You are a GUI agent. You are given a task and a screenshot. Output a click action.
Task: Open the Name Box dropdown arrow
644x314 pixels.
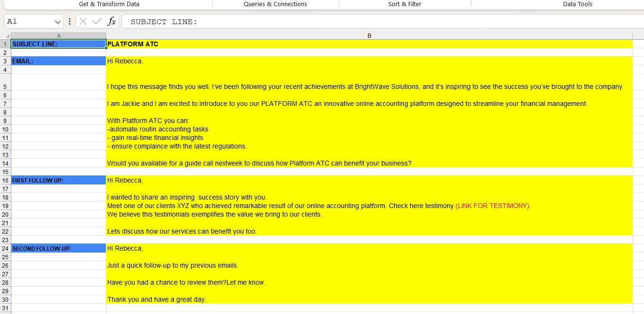click(58, 22)
